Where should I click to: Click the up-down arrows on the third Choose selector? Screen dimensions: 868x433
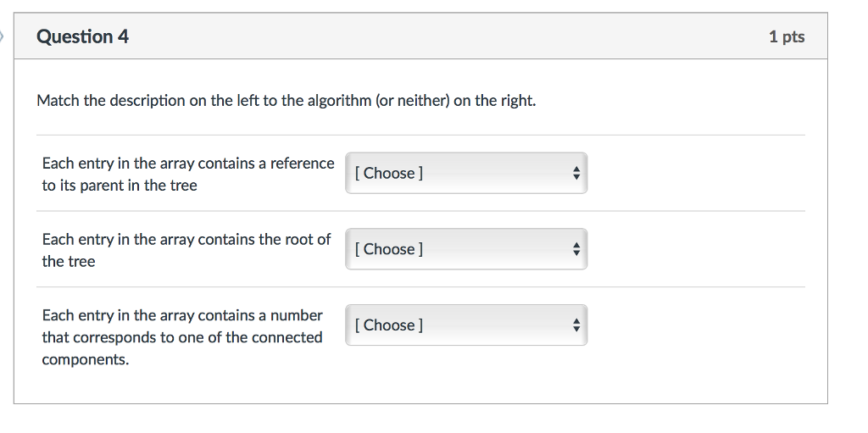click(576, 325)
